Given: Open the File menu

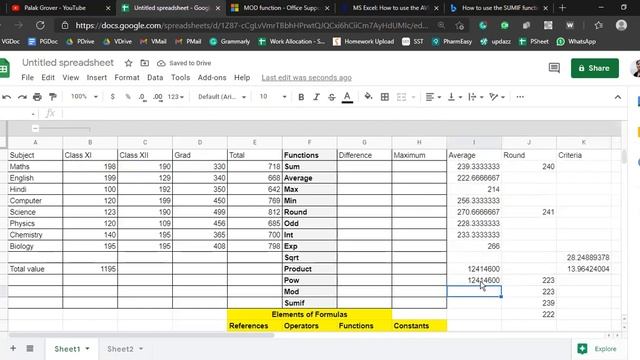Looking at the screenshot, I should (27, 77).
